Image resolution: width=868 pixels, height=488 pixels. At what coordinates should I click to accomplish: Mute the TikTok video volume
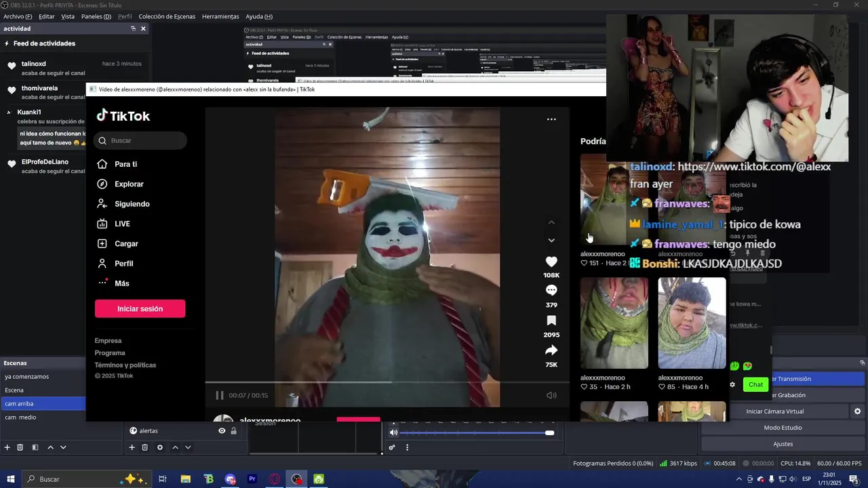click(x=551, y=395)
